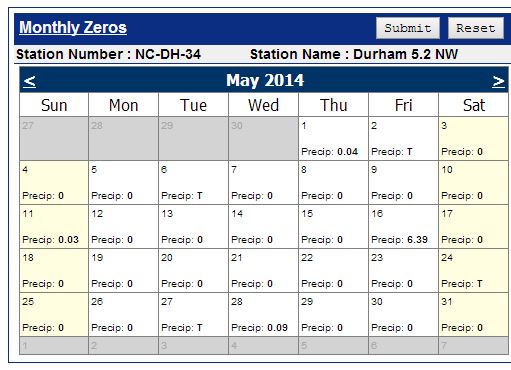Viewport: 511px width, 370px height.
Task: Click May 2 cell with trace precip
Action: [403, 139]
